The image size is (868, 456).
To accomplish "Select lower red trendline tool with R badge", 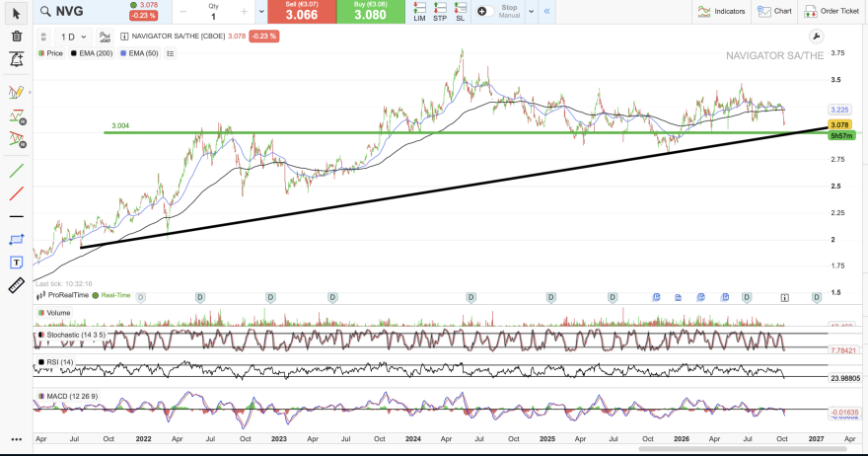I will click(x=17, y=139).
